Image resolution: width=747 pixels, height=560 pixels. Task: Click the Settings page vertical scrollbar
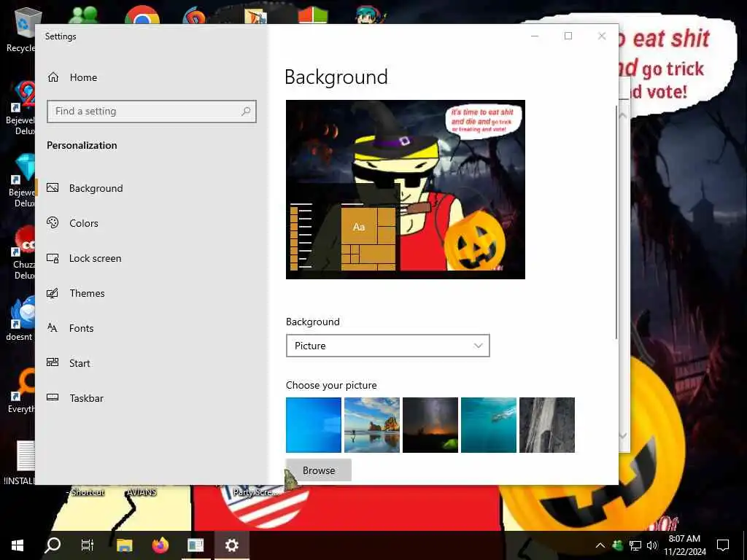616,223
